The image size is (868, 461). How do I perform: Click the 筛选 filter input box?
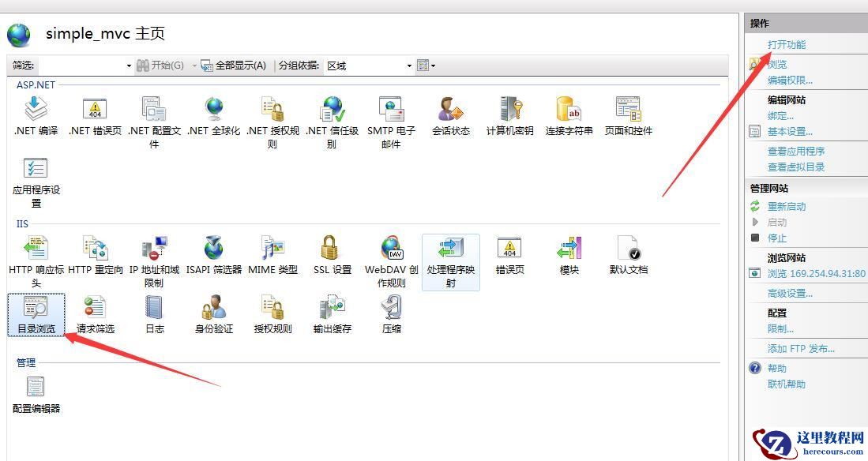click(x=81, y=66)
